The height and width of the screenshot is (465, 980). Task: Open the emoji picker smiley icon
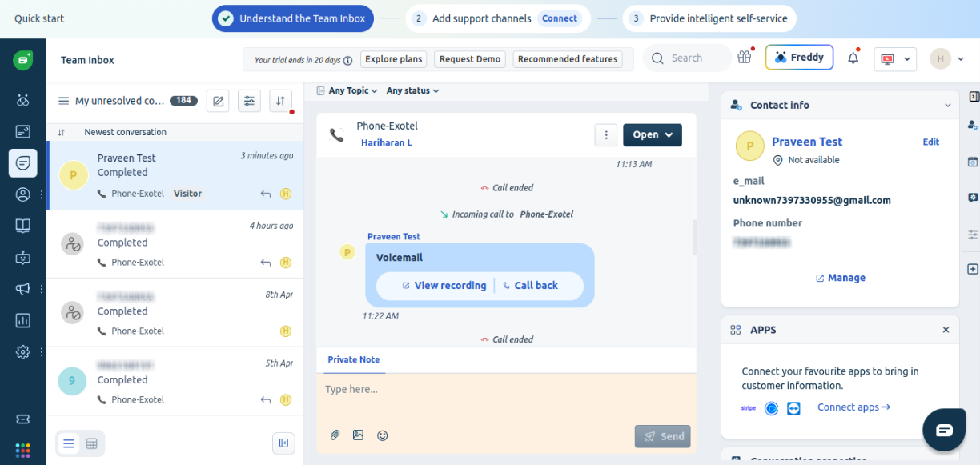tap(383, 435)
